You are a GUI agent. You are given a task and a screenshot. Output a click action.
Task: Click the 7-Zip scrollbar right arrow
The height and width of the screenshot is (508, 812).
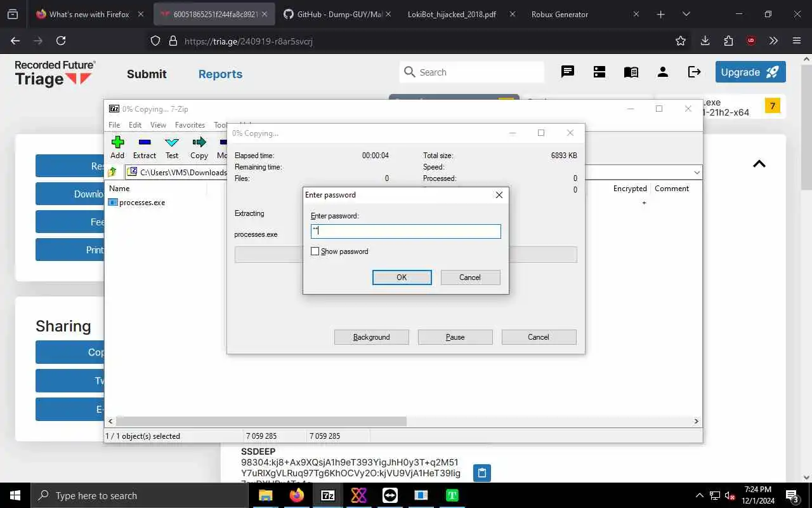coord(696,421)
